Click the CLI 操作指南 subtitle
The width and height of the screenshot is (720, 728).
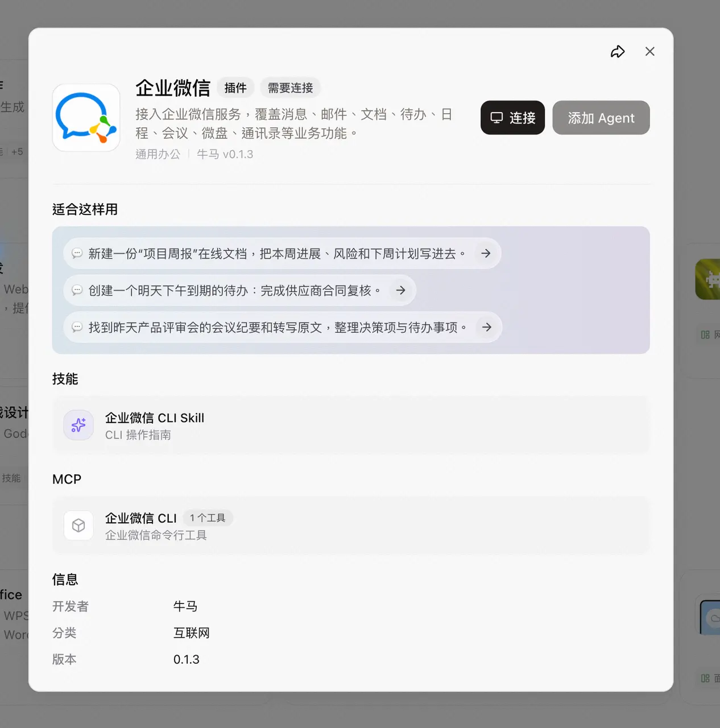coord(138,435)
